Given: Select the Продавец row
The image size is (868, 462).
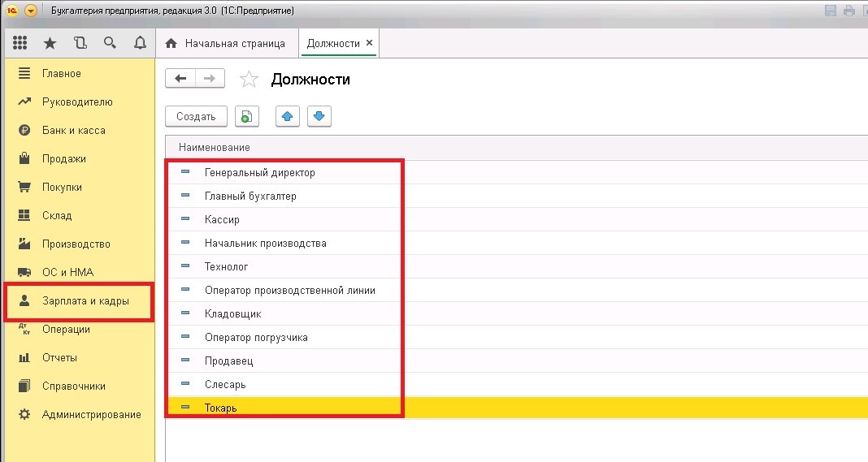Looking at the screenshot, I should pyautogui.click(x=516, y=361).
